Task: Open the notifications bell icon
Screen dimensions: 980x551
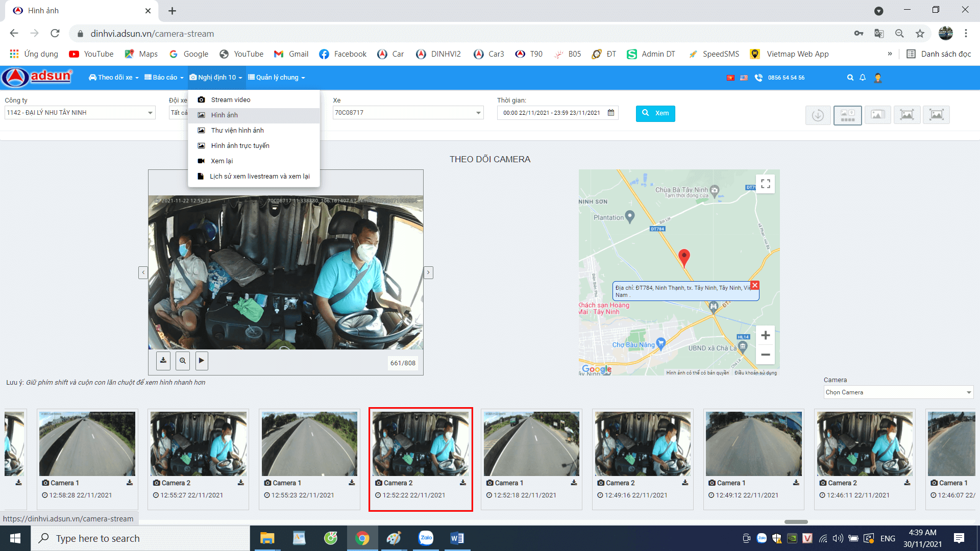Action: (863, 78)
